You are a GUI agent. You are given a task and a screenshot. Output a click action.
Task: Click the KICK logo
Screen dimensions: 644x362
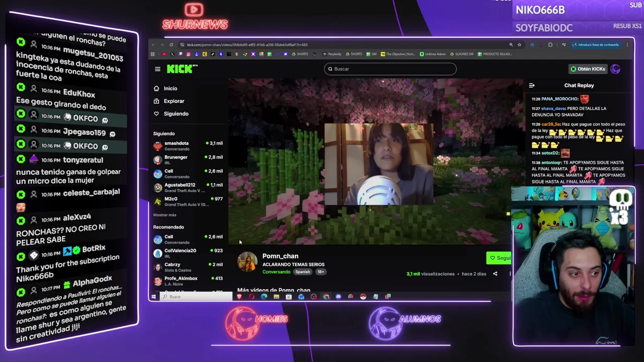[182, 69]
